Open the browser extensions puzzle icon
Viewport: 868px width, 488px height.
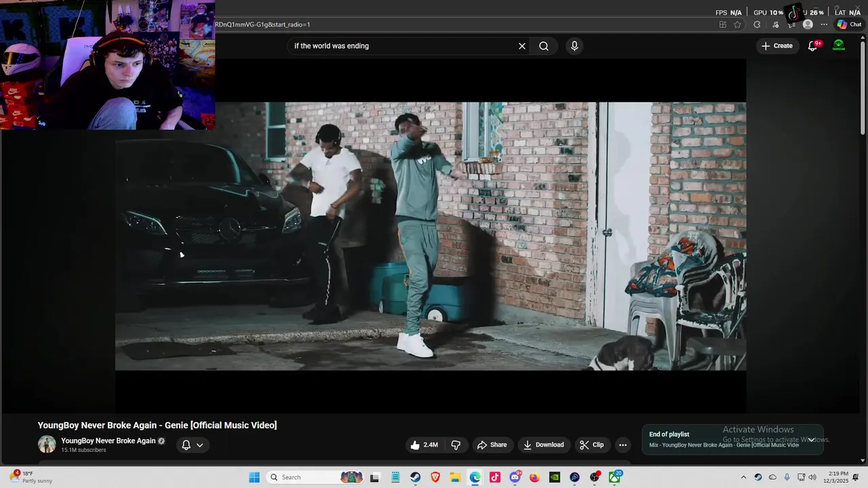pos(757,24)
